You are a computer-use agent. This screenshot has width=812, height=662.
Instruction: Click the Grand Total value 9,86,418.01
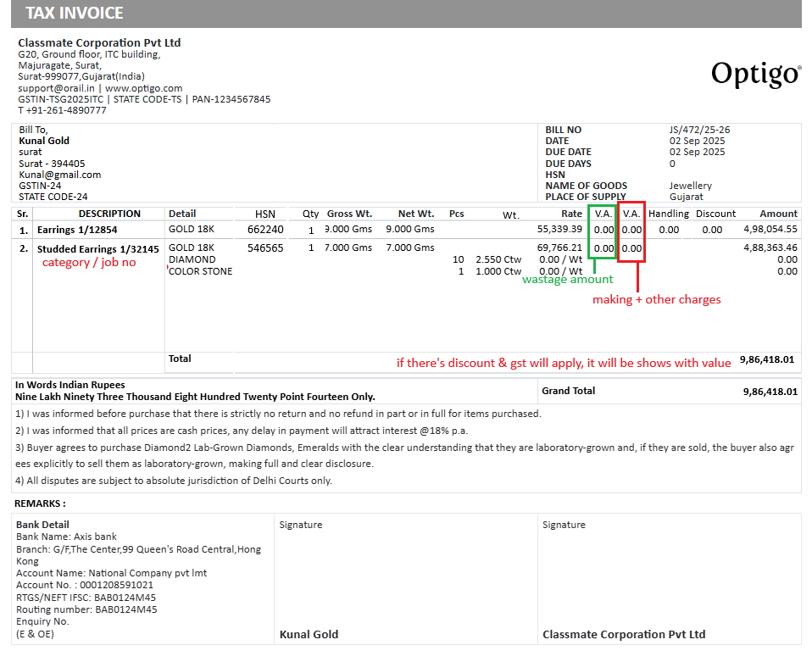(770, 392)
